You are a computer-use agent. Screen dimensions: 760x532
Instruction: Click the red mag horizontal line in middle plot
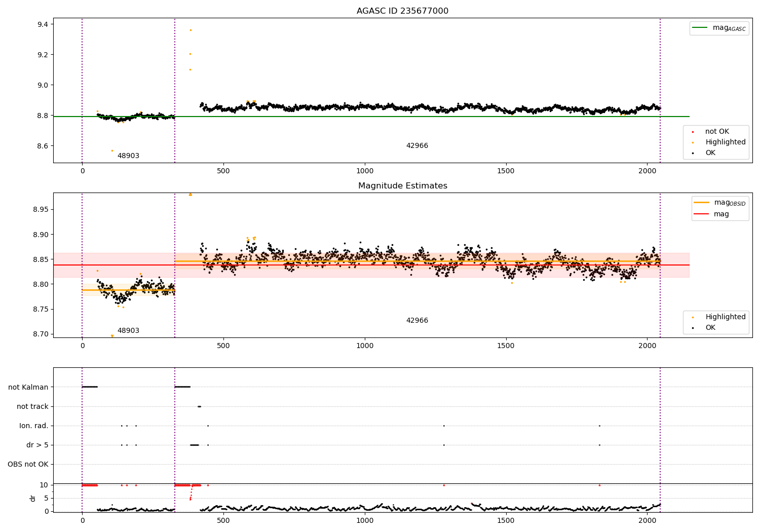pos(371,265)
